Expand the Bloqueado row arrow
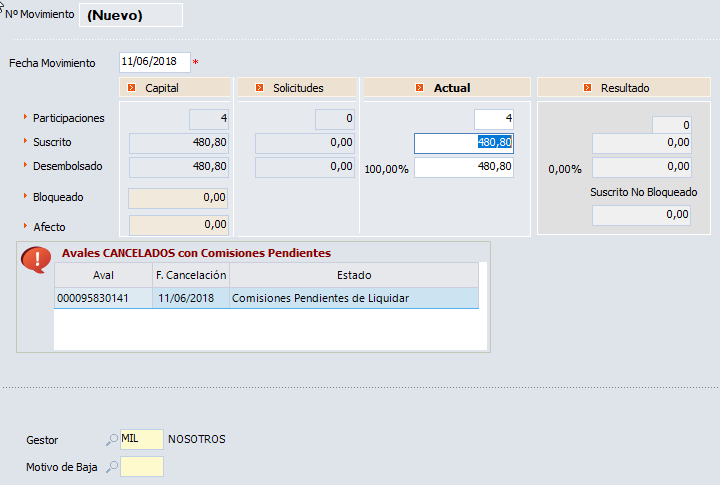This screenshot has height=485, width=720. coord(25,197)
